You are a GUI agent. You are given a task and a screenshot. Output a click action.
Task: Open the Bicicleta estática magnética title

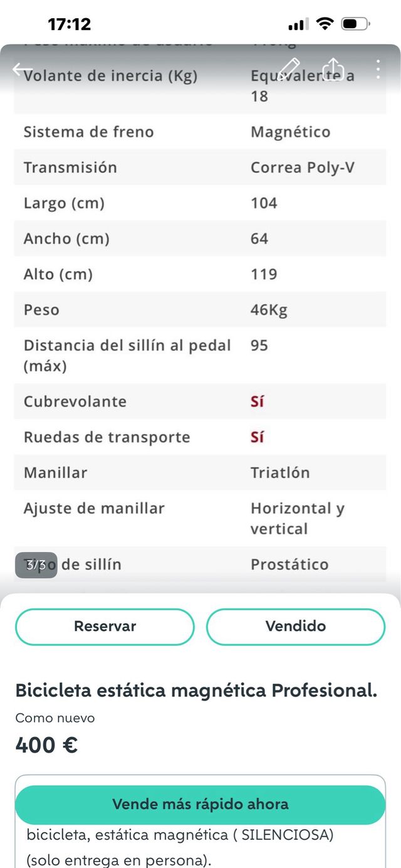tap(197, 688)
